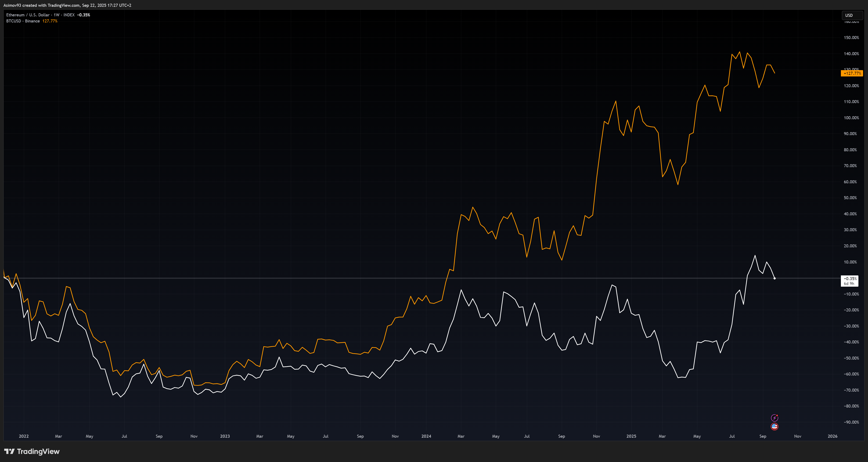868x462 pixels.
Task: Click the TradingView logo at bottom left
Action: coord(32,451)
